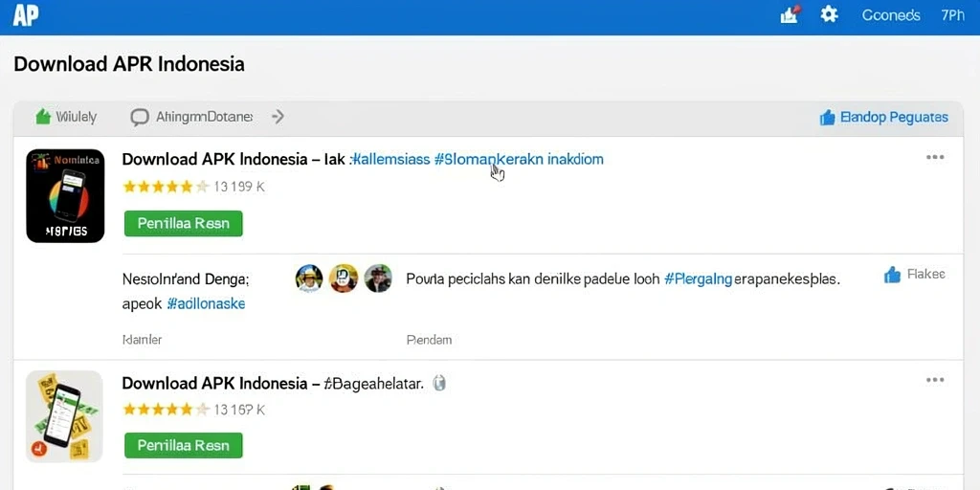Click the middle yellow avatar
The image size is (980, 490).
tap(344, 278)
